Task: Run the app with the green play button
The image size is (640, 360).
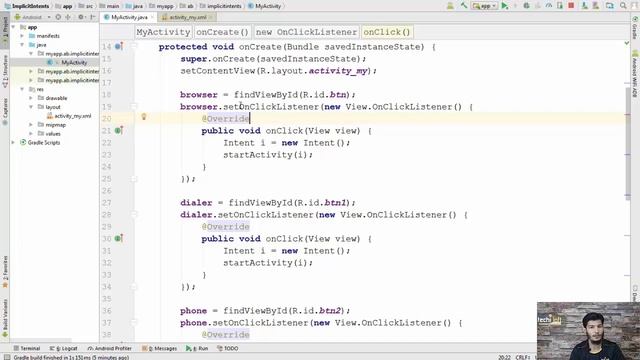Action: click(505, 6)
